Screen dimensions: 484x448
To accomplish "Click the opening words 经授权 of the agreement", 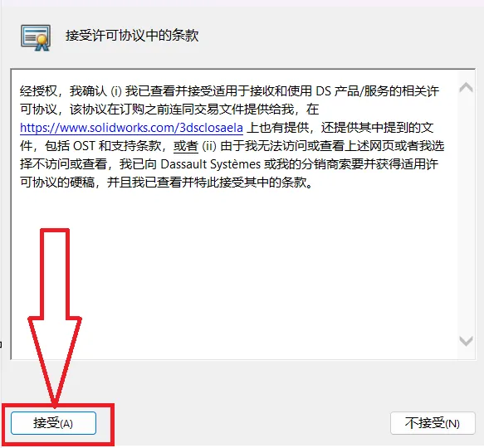I will coord(38,91).
